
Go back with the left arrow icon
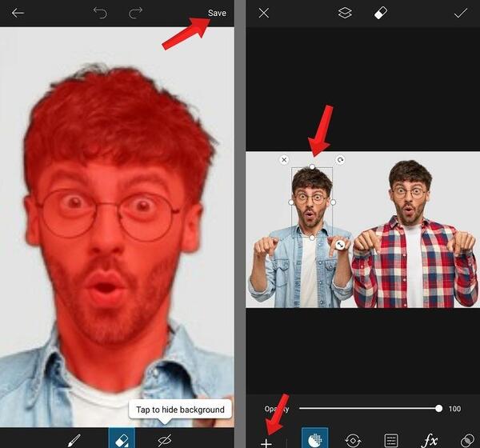[18, 13]
